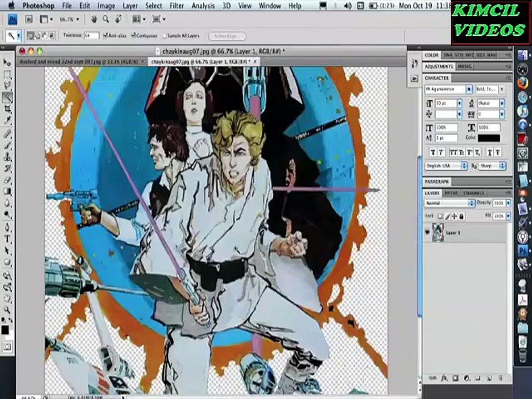Toggle lock transparent pixels
This screenshot has width=532, height=399.
[440, 216]
